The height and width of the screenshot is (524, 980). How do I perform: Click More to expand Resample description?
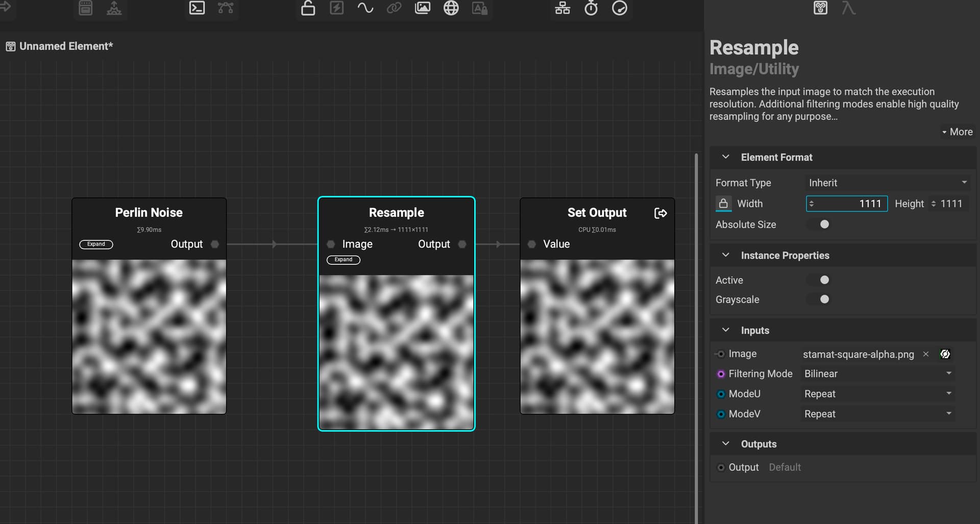(958, 132)
